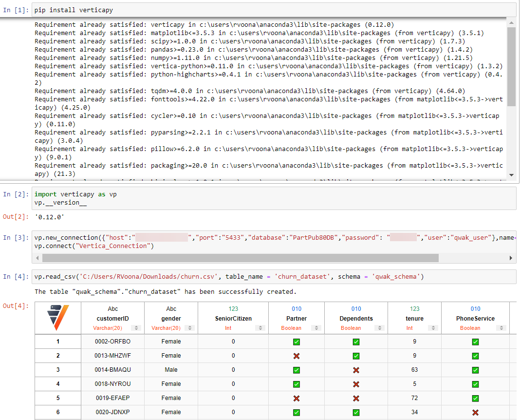Click the In [1] prompt label
Image resolution: width=520 pixels, height=420 pixels.
16,10
